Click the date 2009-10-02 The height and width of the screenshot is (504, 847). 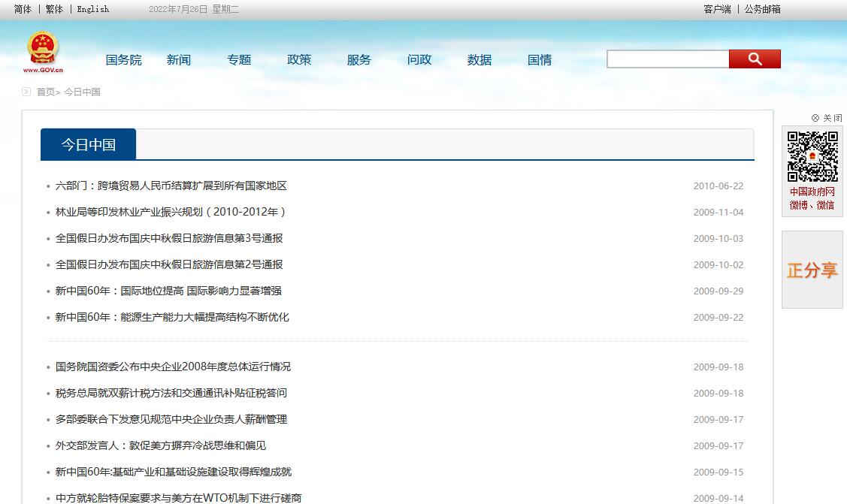[718, 265]
